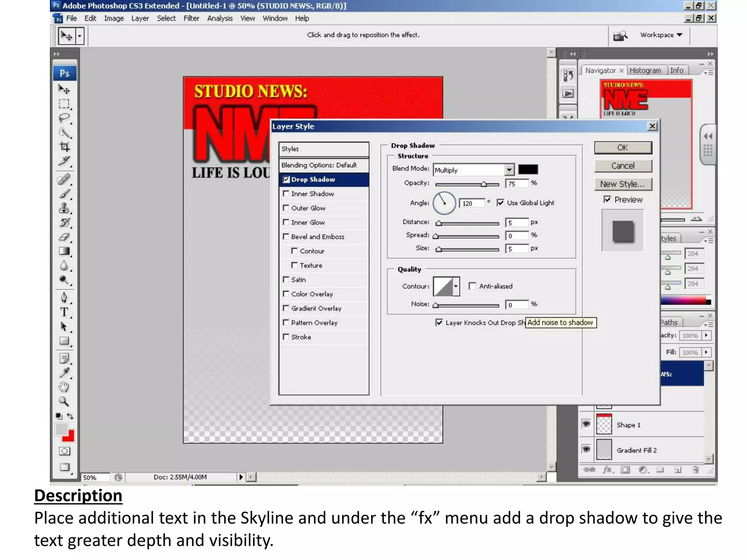Open status bar info arrow
The width and height of the screenshot is (747, 560).
241,477
